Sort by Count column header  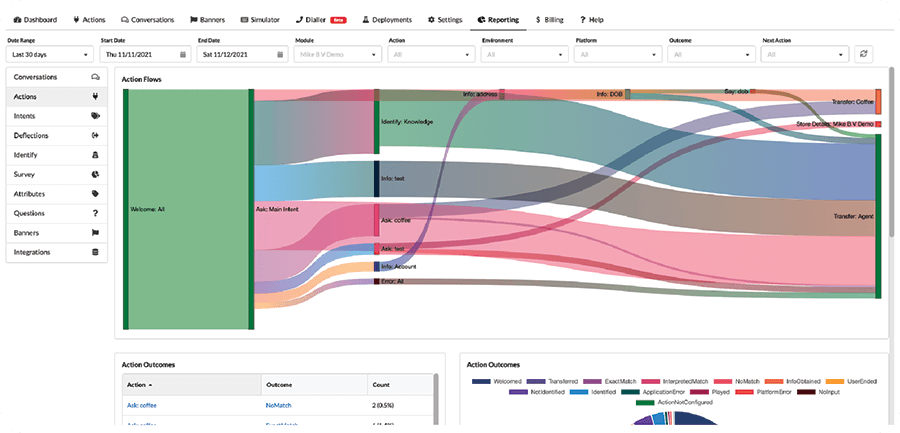coord(400,385)
